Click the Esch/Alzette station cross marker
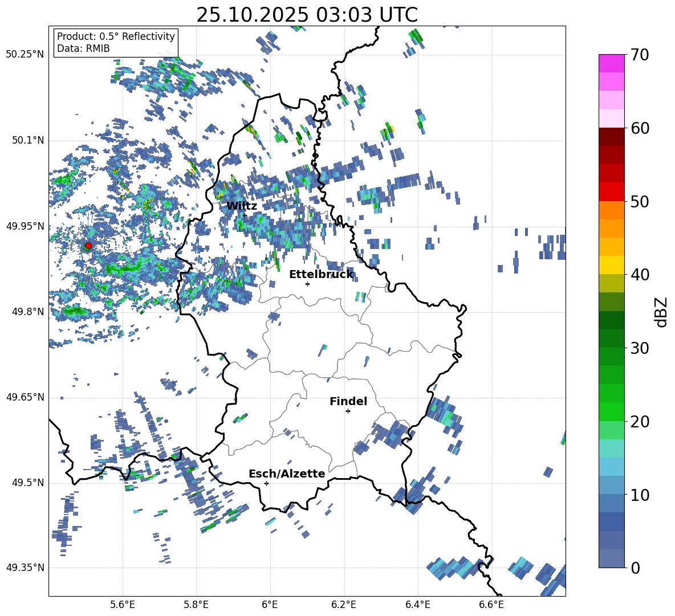 266,483
